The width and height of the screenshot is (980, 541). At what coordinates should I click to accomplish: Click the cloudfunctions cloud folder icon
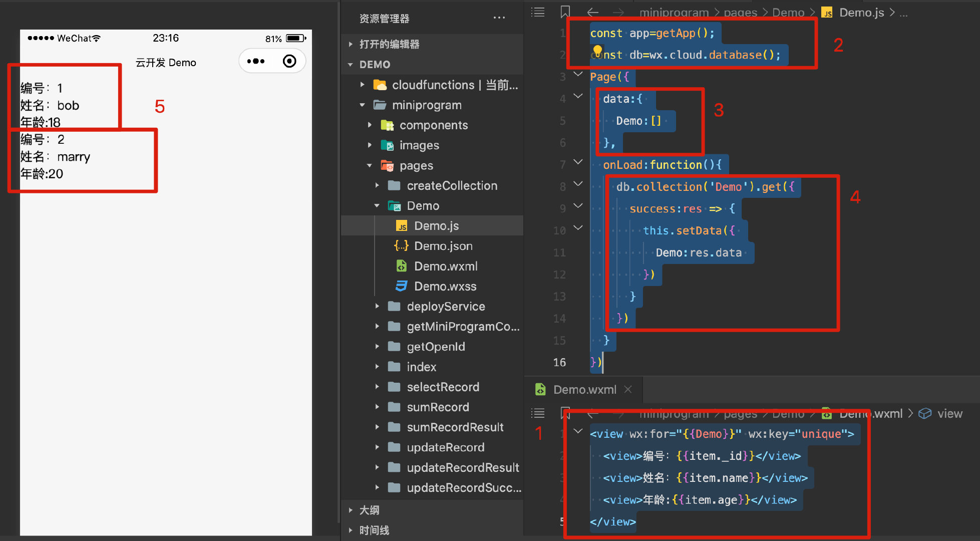(380, 85)
